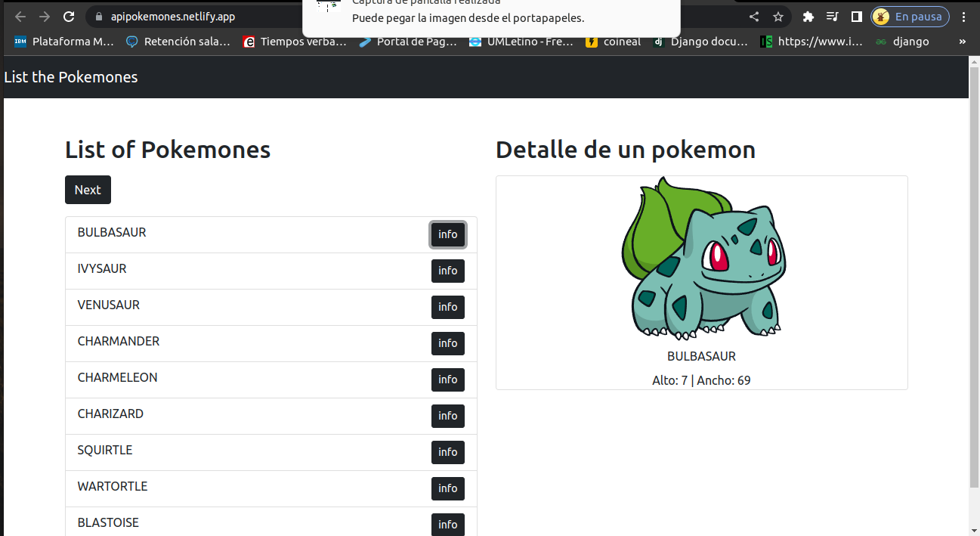Viewport: 980px width, 536px height.
Task: Open info for CHARIZARD
Action: click(448, 416)
